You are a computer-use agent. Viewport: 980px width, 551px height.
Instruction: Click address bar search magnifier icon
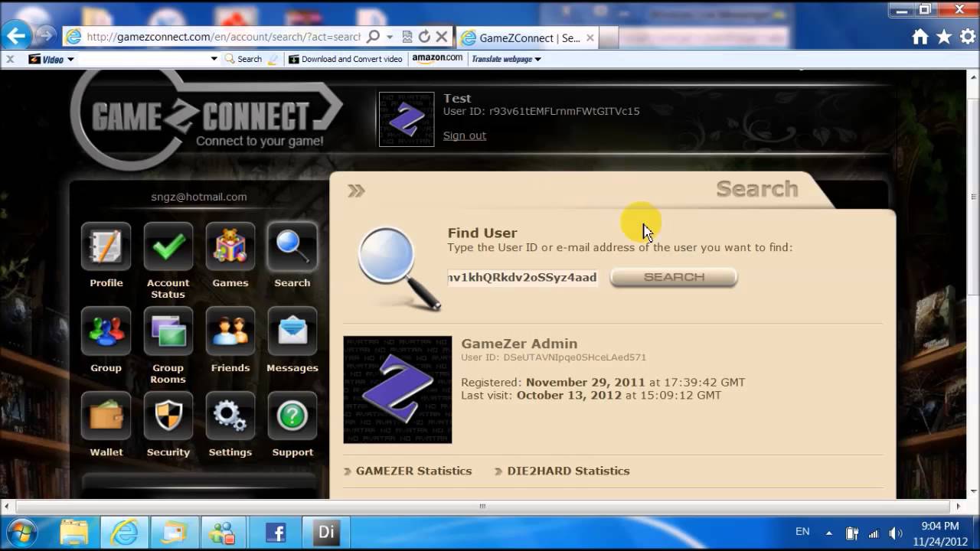373,37
